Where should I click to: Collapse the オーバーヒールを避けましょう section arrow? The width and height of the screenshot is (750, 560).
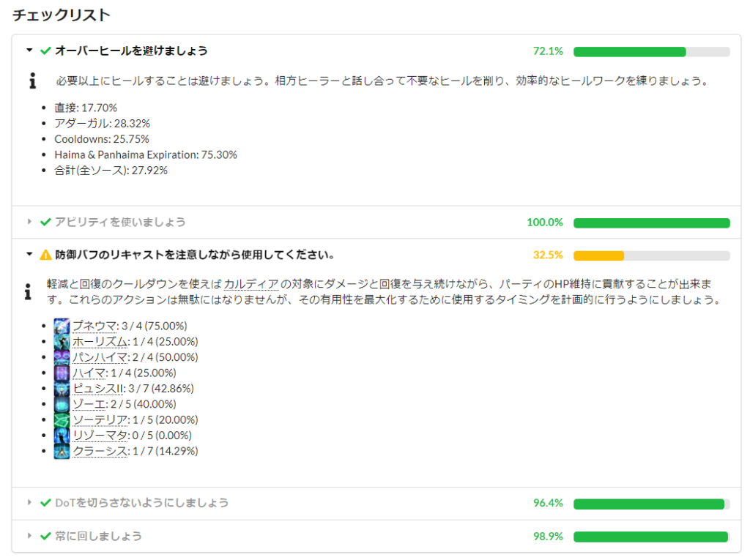pos(29,51)
